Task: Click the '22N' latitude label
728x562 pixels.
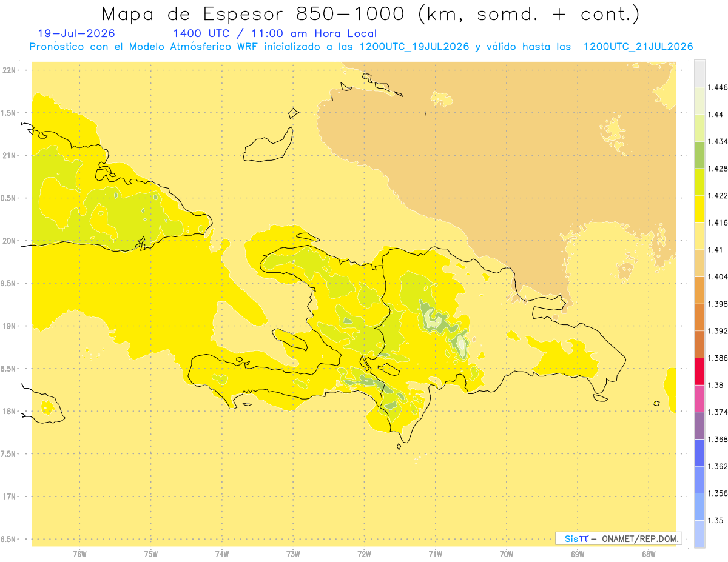Action: (8, 70)
